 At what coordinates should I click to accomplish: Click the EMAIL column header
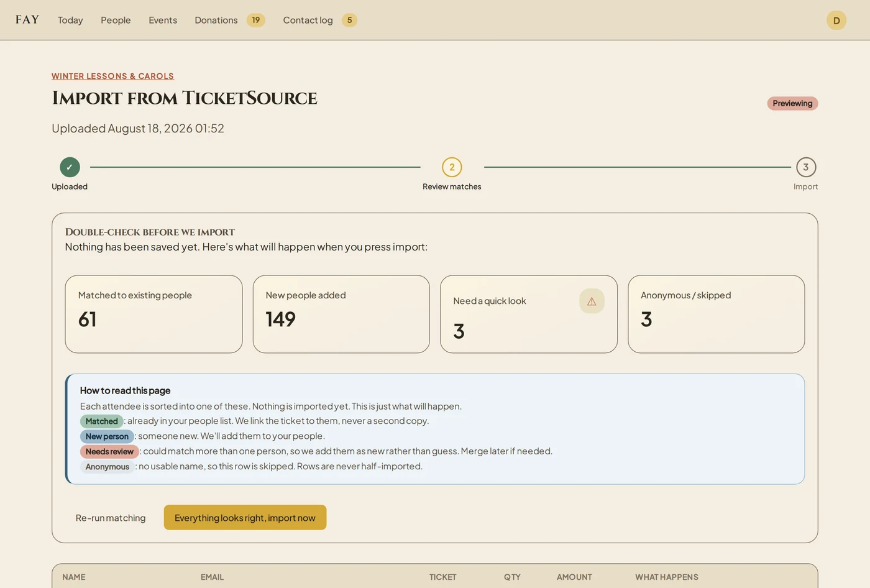click(212, 577)
